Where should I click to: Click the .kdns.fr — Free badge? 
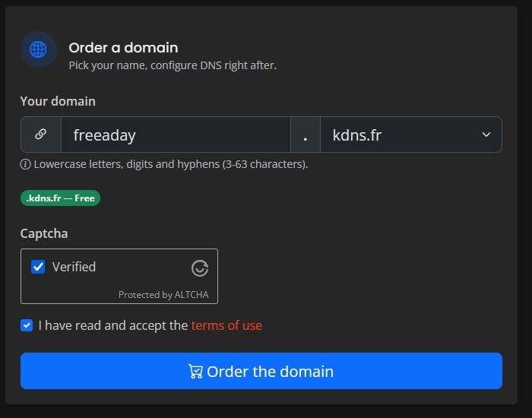pos(60,198)
